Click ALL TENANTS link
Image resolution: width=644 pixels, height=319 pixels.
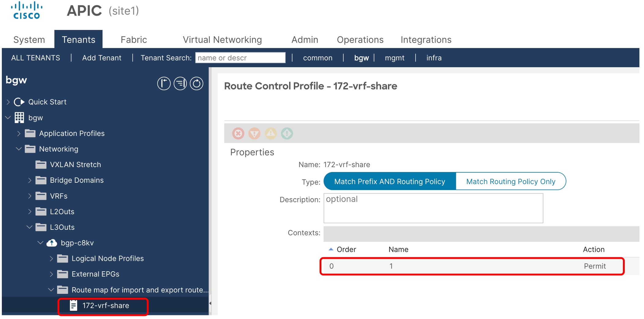[x=35, y=58]
